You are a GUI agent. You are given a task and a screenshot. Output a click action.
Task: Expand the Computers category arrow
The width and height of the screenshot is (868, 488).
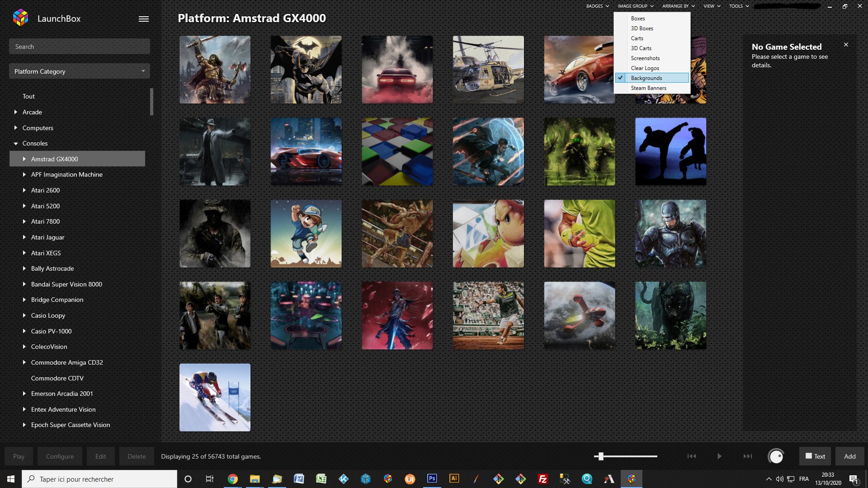[16, 128]
